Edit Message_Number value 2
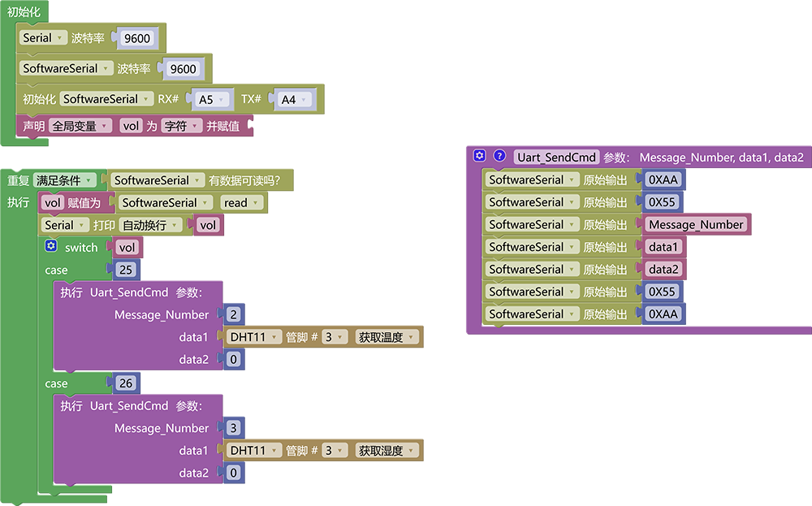Viewport: 812px width, 506px height. 234,314
